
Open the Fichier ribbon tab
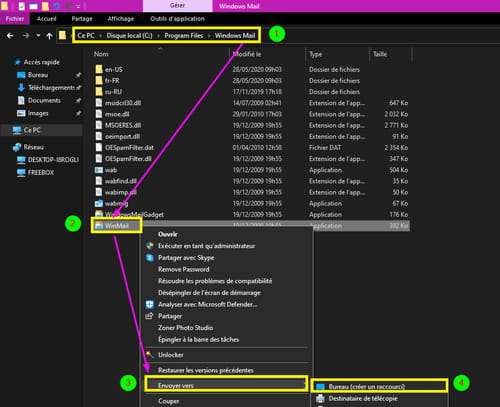point(15,19)
